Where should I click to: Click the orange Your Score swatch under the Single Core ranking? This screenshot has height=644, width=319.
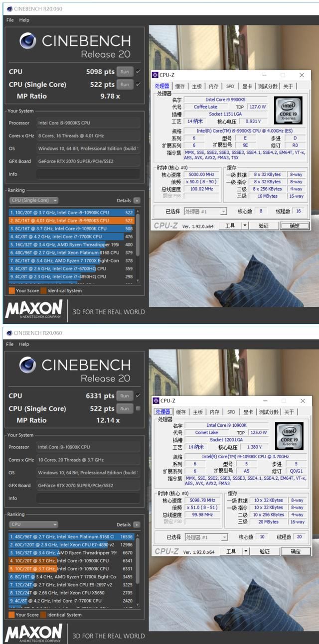[11, 290]
